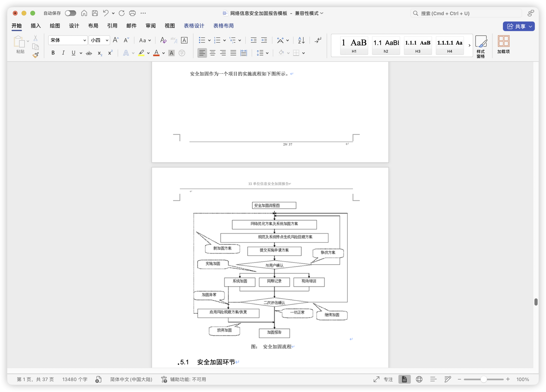This screenshot has height=392, width=546.
Task: Click the Sort A-Z icon
Action: pos(301,40)
